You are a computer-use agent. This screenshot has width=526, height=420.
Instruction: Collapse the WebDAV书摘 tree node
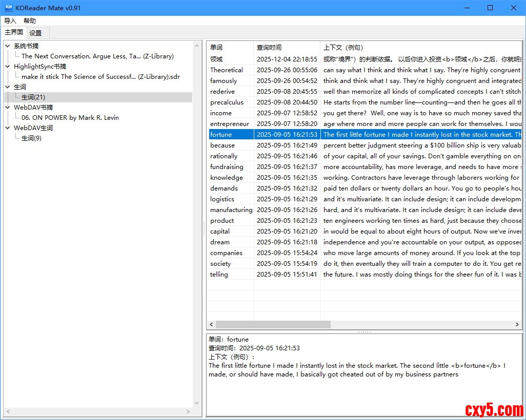click(x=8, y=108)
